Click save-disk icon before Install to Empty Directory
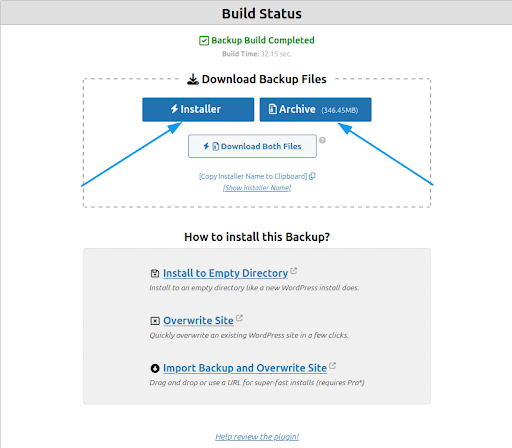This screenshot has height=448, width=512. tap(155, 274)
